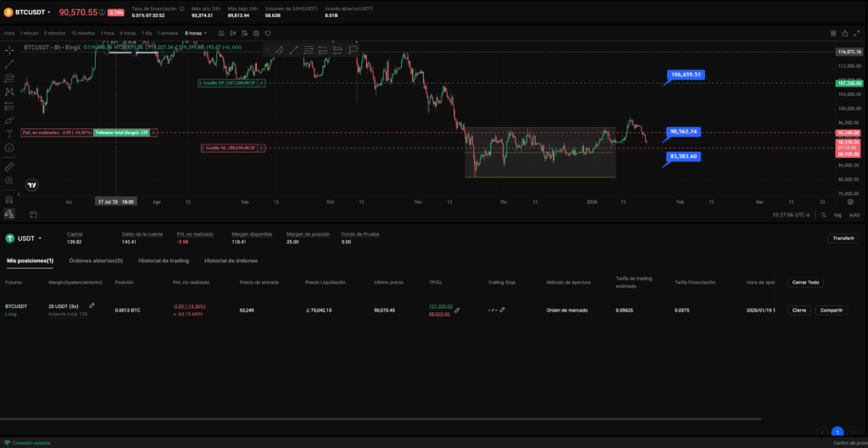Screen dimensions: 868x448
Task: Enter fullscreen chart mode
Action: (856, 33)
